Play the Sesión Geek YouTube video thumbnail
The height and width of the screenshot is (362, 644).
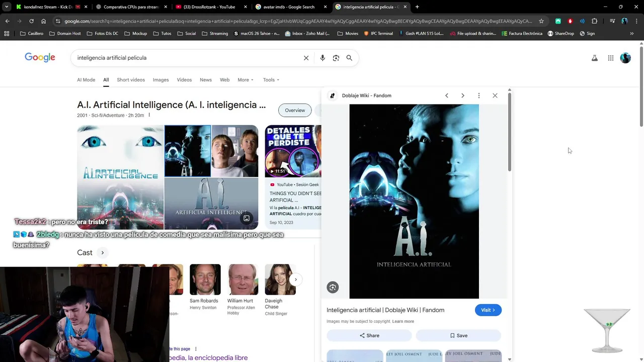[293, 151]
